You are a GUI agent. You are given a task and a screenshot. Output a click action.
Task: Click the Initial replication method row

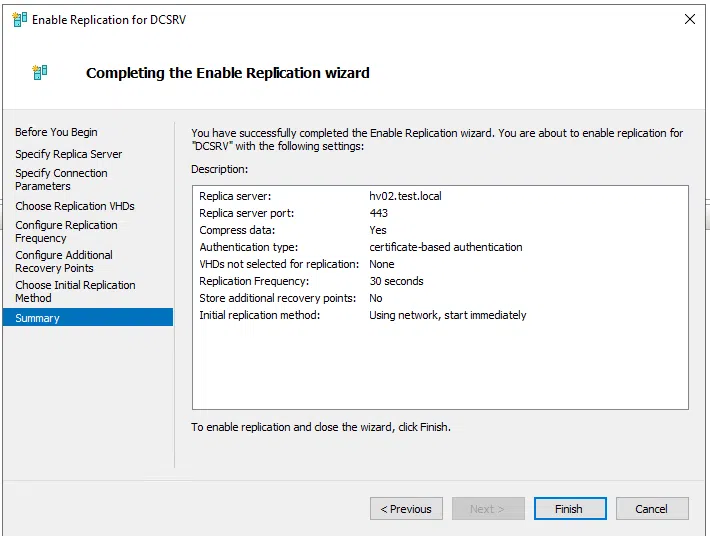447,315
